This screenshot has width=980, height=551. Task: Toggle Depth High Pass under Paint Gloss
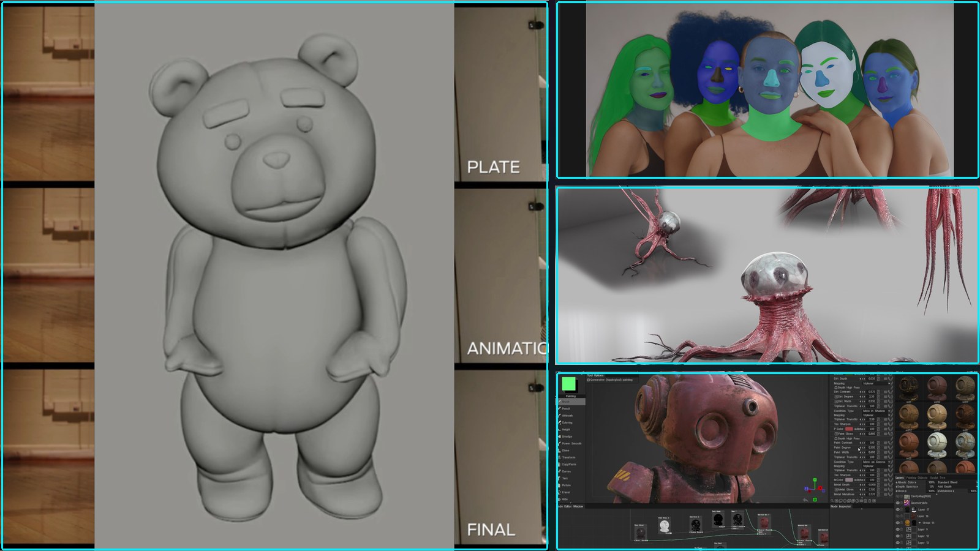pos(836,438)
